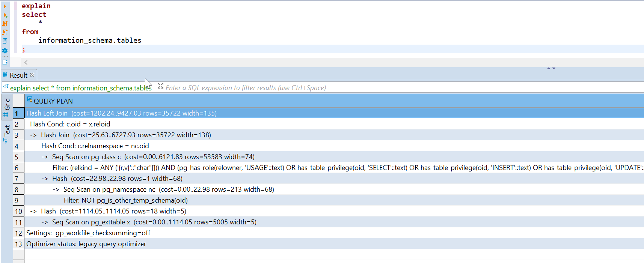Select Hash Cond: c.relnamespace = nc.oid row
Image resolution: width=644 pixels, height=263 pixels.
[x=334, y=146]
